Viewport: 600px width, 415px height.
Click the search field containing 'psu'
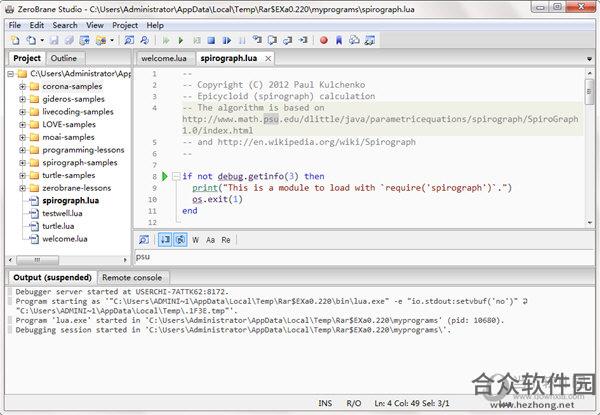[364, 257]
